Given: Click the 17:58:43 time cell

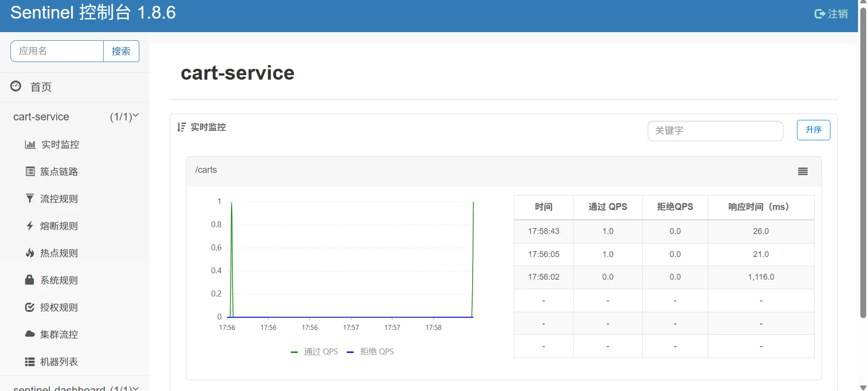Looking at the screenshot, I should (x=544, y=231).
